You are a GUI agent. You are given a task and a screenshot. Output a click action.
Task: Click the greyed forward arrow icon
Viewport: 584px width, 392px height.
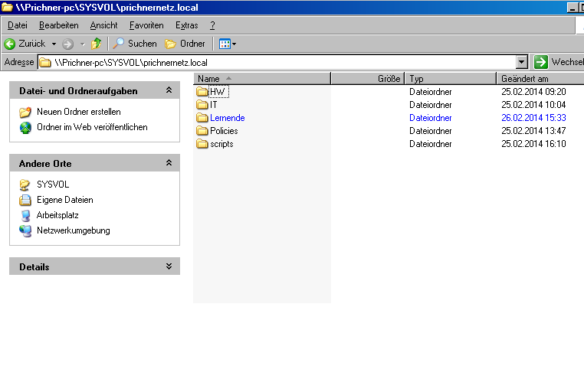pos(67,44)
